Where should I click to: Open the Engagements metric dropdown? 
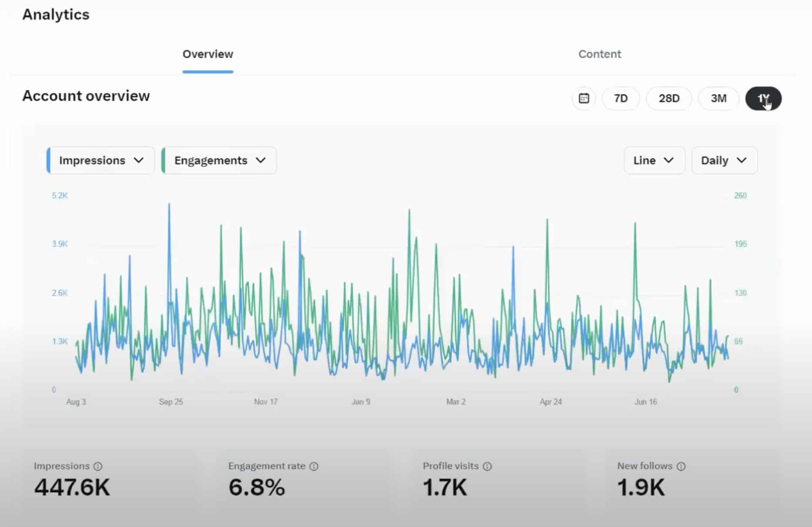pos(218,160)
